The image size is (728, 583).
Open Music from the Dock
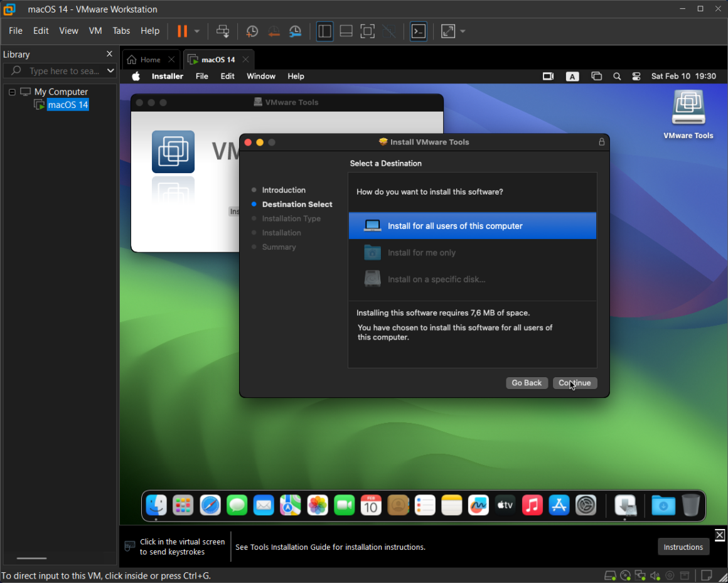click(532, 505)
